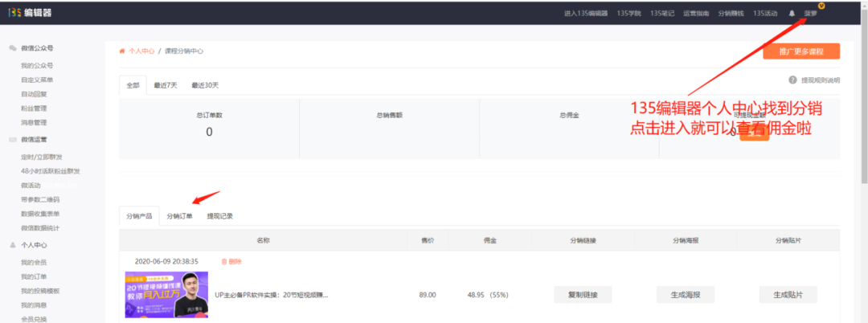Click the 135编辑器 logo
This screenshot has height=323, width=868.
(x=31, y=12)
